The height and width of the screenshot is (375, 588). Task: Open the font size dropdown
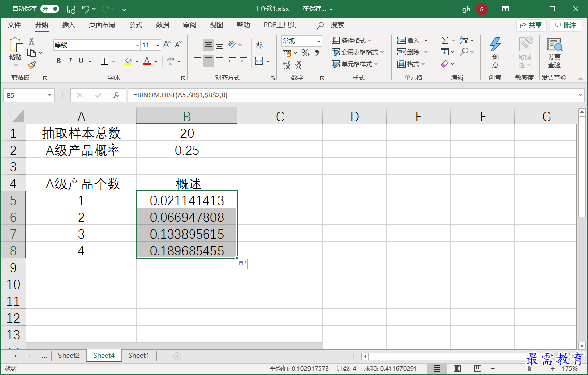[158, 45]
